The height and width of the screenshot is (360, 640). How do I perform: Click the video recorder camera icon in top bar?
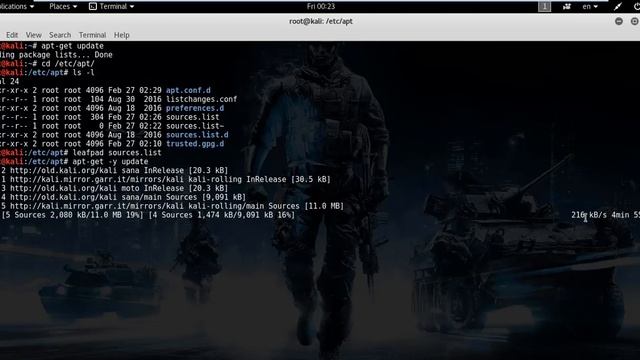tap(567, 7)
